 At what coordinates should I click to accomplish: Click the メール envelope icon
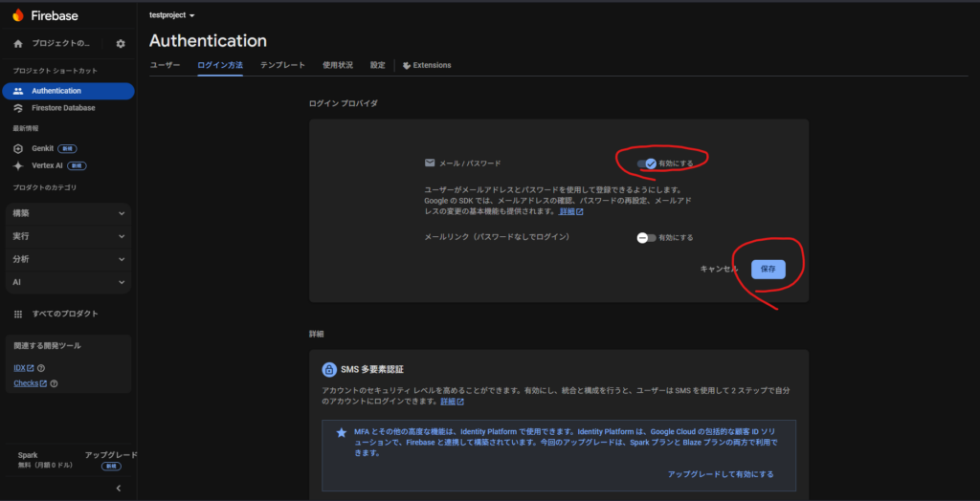(430, 163)
